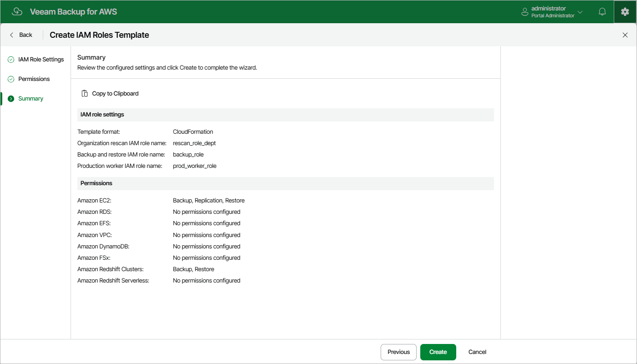Click the Previous button
The image size is (637, 364).
(398, 352)
